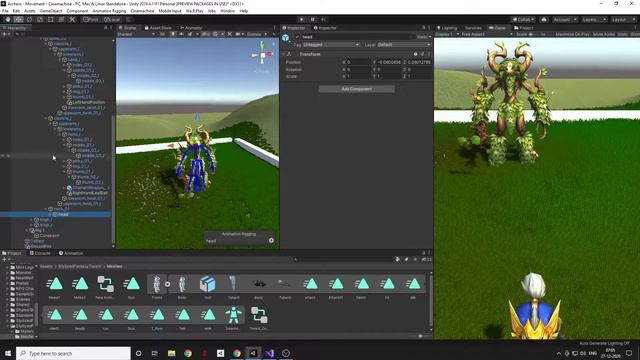The width and height of the screenshot is (640, 360).
Task: Collapse the neck node above head
Action: tap(46, 209)
